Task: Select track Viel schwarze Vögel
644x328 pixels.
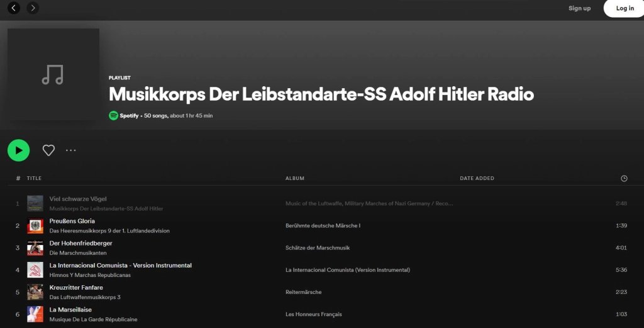Action: click(78, 199)
